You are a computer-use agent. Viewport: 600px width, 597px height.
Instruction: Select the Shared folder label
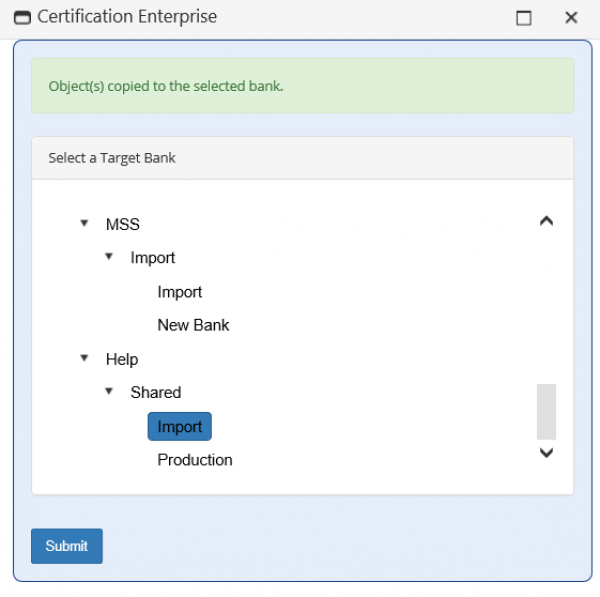(x=155, y=393)
